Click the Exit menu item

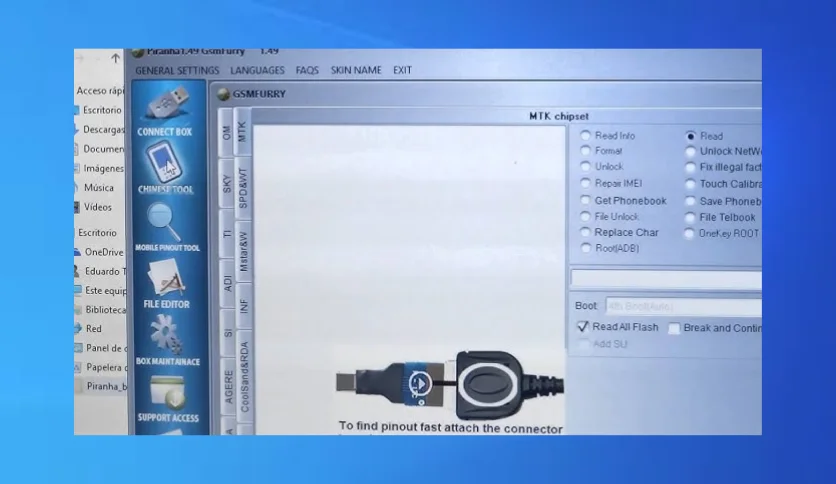point(403,70)
